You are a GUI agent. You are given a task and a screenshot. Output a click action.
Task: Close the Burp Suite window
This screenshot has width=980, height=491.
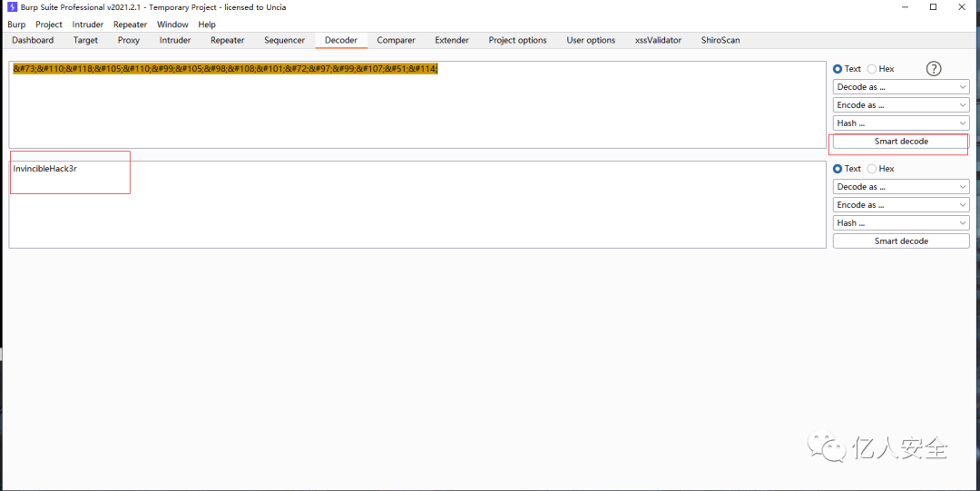[963, 7]
